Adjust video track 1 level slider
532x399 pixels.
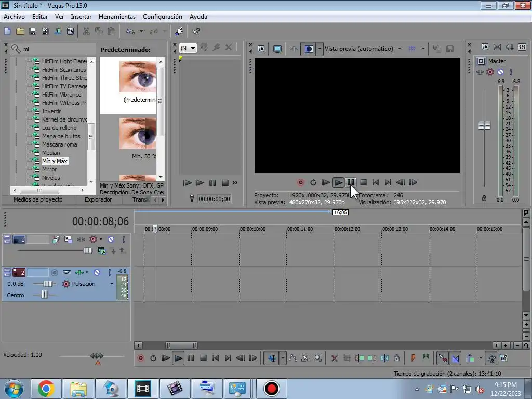pos(88,251)
